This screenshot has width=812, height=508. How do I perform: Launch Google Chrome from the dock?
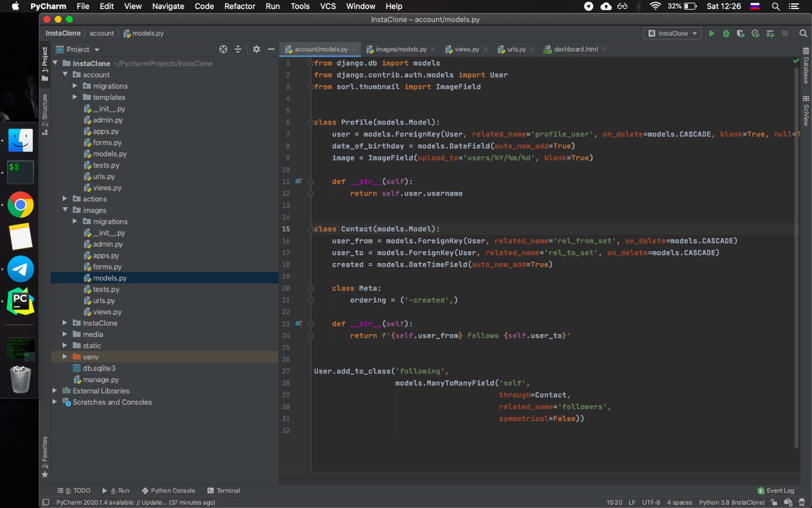pyautogui.click(x=20, y=204)
